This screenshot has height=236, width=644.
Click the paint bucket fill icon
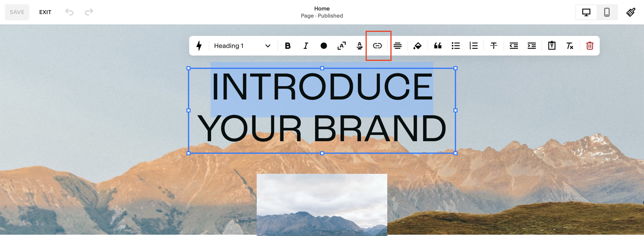[418, 46]
